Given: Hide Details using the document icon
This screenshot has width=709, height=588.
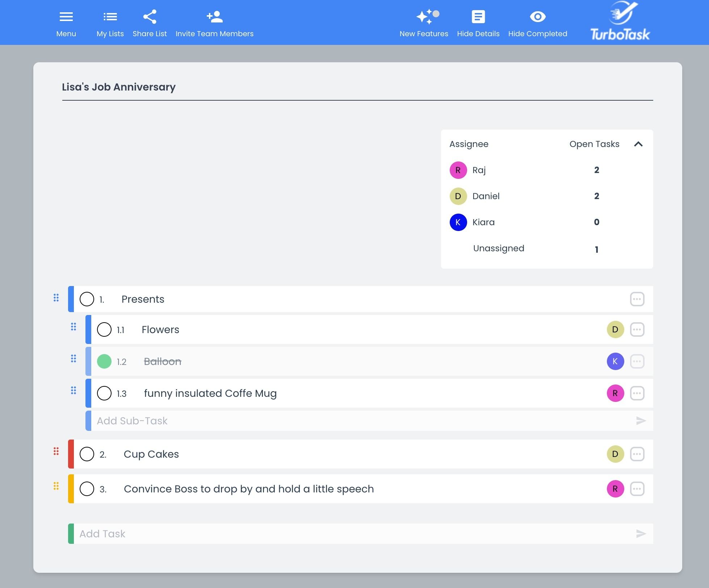Looking at the screenshot, I should [478, 17].
